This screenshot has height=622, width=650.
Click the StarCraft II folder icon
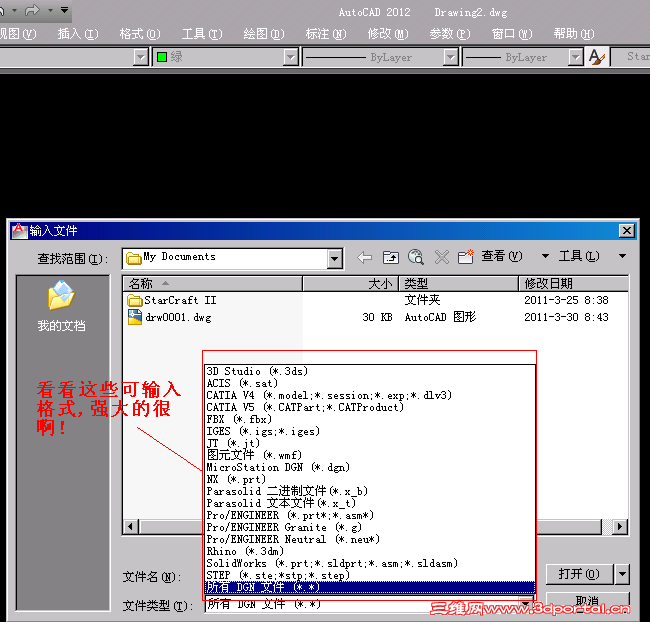[x=135, y=300]
